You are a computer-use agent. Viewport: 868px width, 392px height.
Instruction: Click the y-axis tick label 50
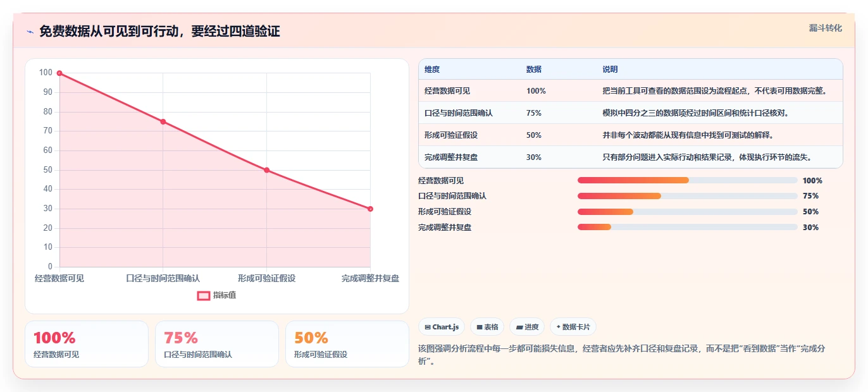48,170
